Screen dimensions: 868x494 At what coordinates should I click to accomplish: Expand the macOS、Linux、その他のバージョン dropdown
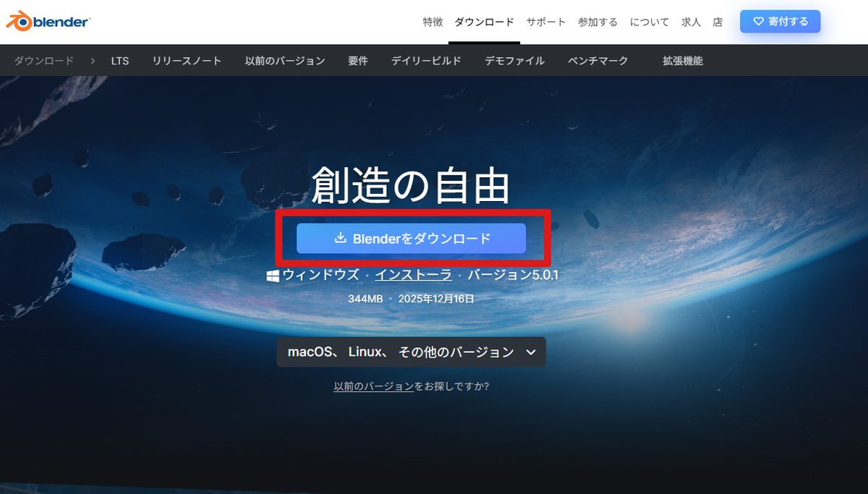(411, 352)
